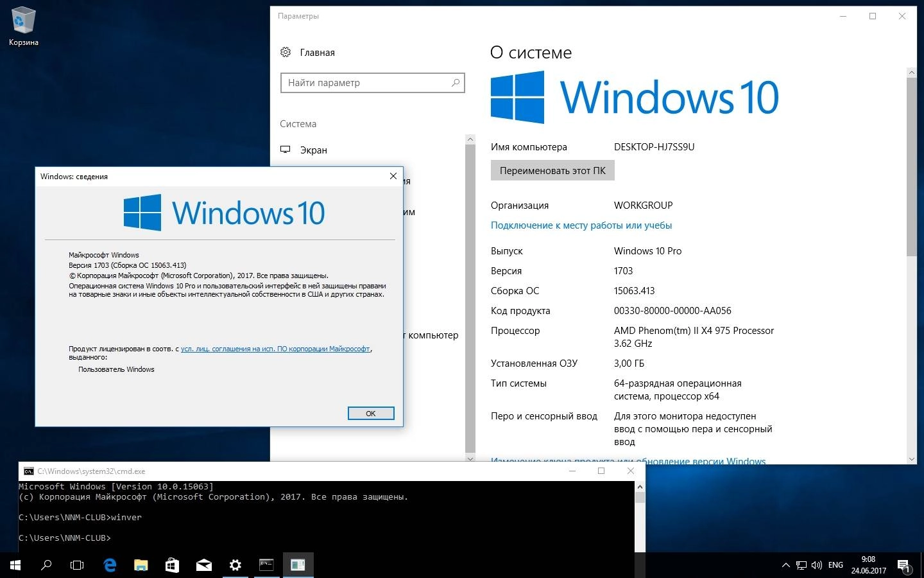Open network icon in system tray
Image resolution: width=924 pixels, height=578 pixels.
[x=801, y=566]
